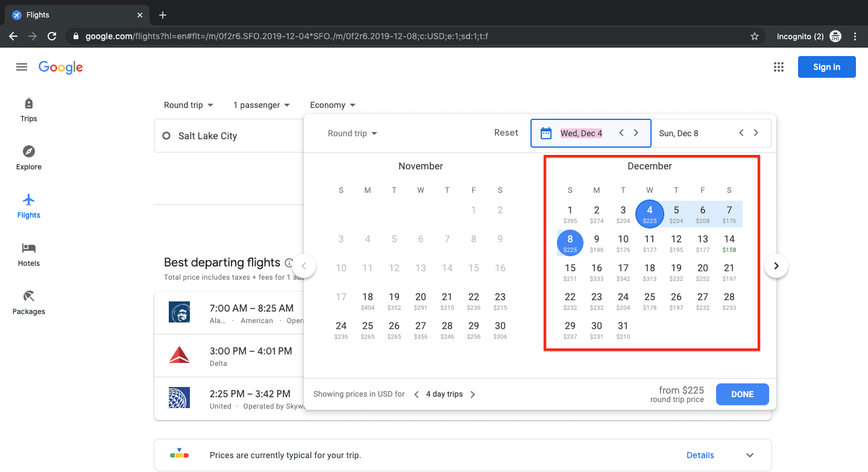Image resolution: width=868 pixels, height=472 pixels.
Task: Select December 4 in the calendar
Action: click(x=650, y=213)
